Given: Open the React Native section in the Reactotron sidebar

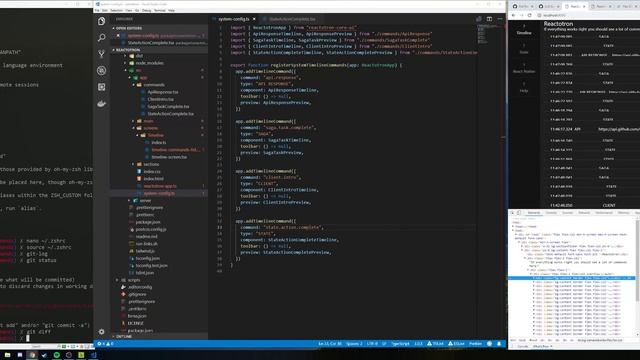Looking at the screenshot, I should (524, 69).
